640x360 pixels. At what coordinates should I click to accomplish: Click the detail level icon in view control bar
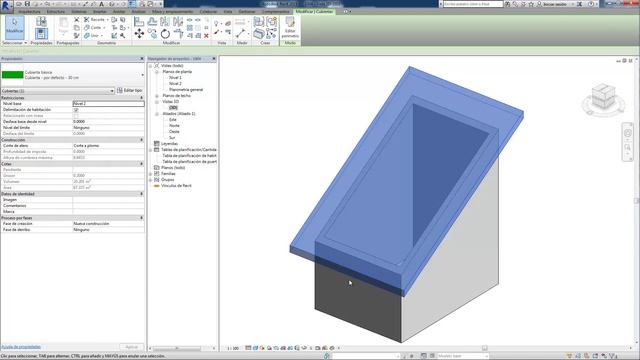pyautogui.click(x=248, y=348)
